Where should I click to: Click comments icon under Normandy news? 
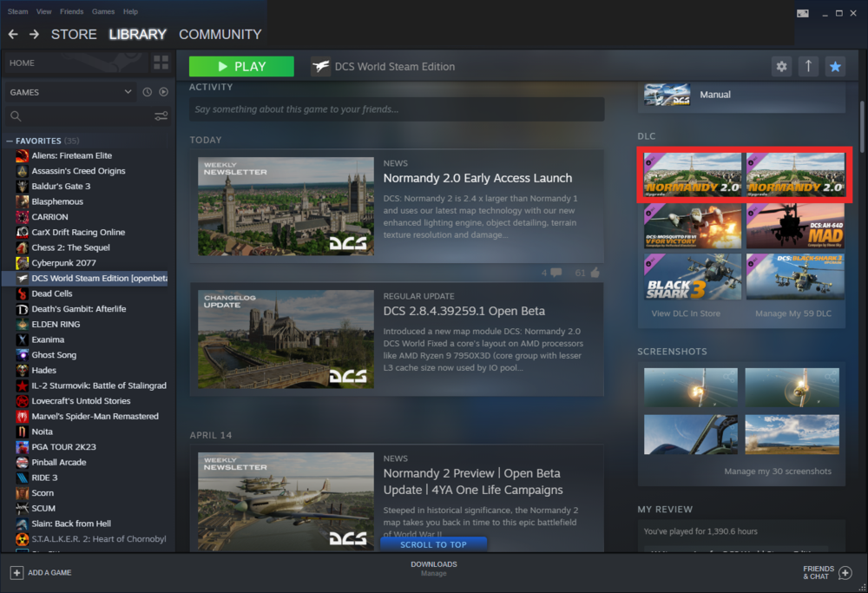tap(556, 273)
